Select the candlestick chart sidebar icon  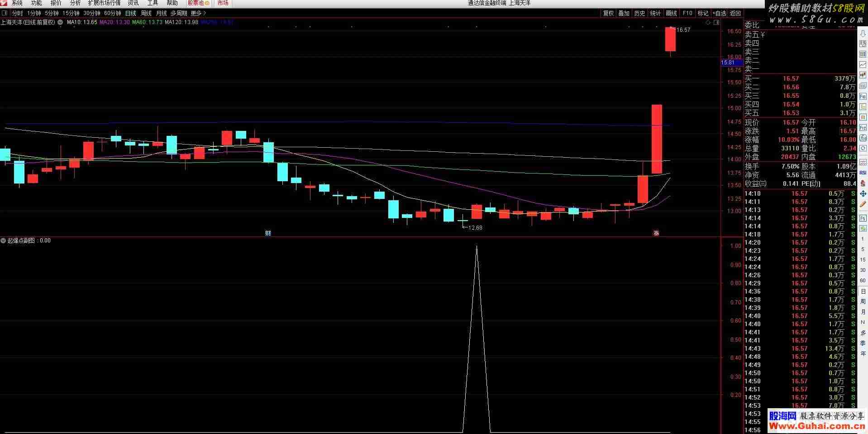coord(863,75)
